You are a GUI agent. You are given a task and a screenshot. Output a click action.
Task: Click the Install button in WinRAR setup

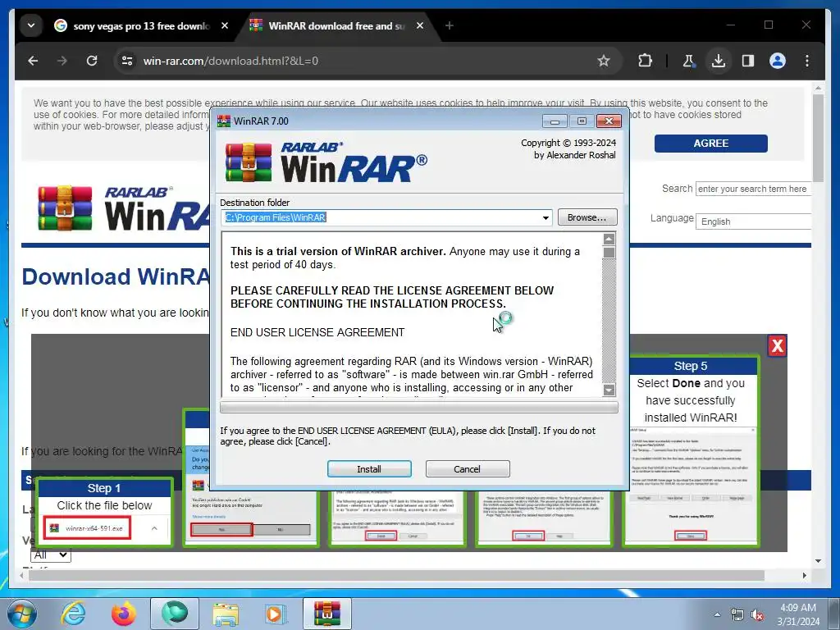(x=369, y=468)
